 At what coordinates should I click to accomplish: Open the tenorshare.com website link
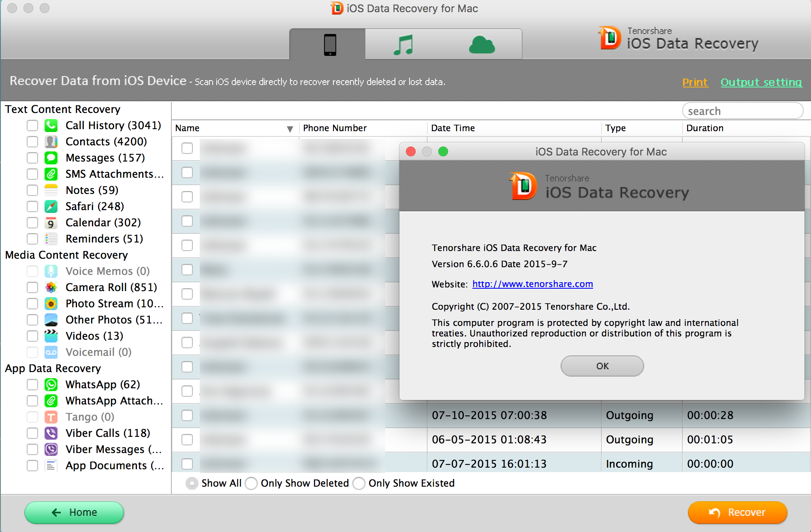point(532,284)
